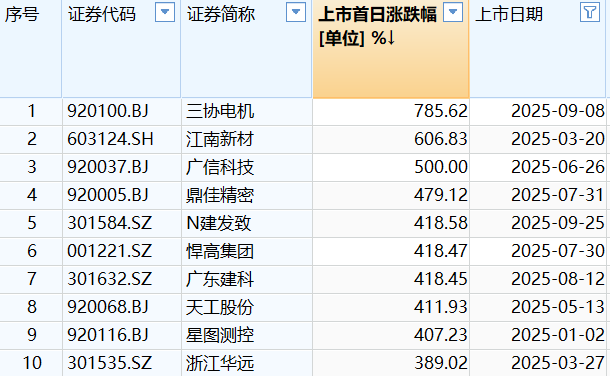Select the value 500.00
The height and width of the screenshot is (376, 610).
pyautogui.click(x=440, y=167)
